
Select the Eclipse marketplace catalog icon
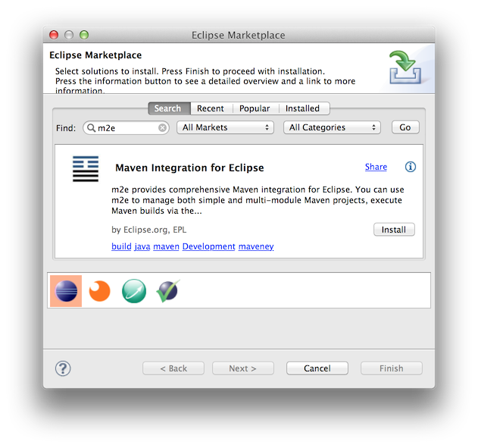(66, 291)
